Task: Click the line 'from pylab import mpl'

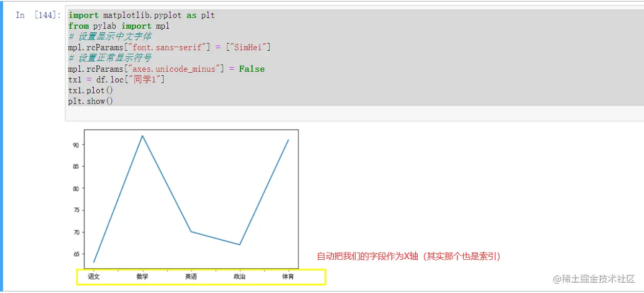Action: pos(119,26)
